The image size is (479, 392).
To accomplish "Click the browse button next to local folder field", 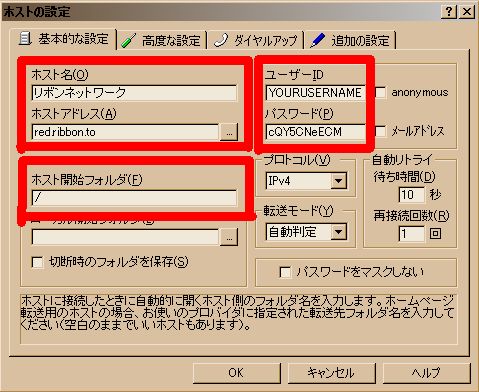I will (x=229, y=237).
